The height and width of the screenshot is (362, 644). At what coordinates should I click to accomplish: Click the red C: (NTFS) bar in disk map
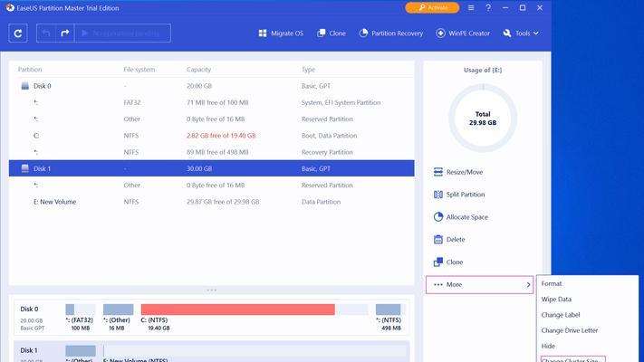(x=237, y=310)
